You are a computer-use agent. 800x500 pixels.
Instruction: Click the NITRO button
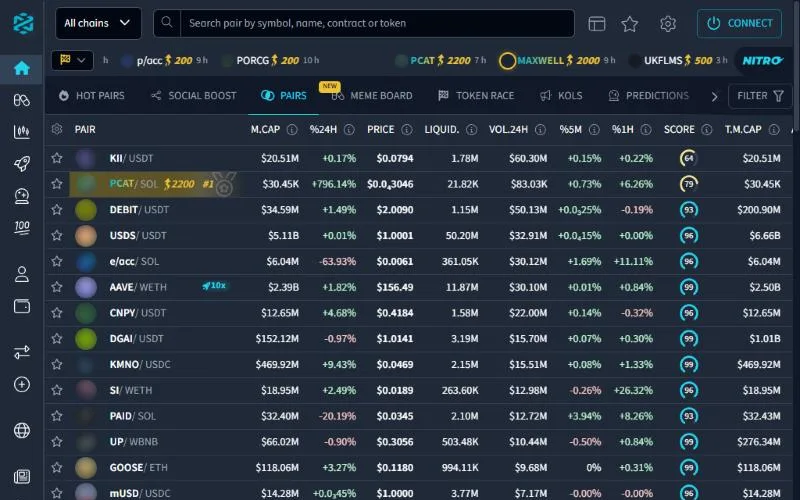pyautogui.click(x=762, y=60)
